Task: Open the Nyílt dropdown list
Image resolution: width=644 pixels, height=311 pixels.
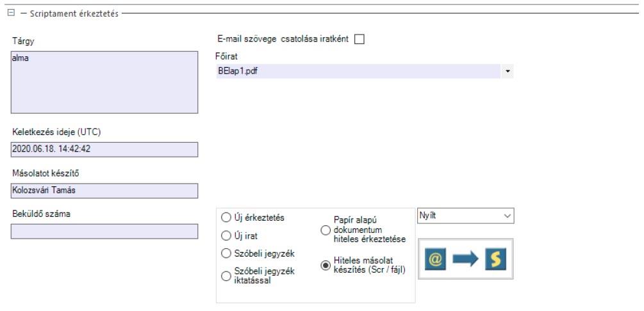Action: coord(509,216)
